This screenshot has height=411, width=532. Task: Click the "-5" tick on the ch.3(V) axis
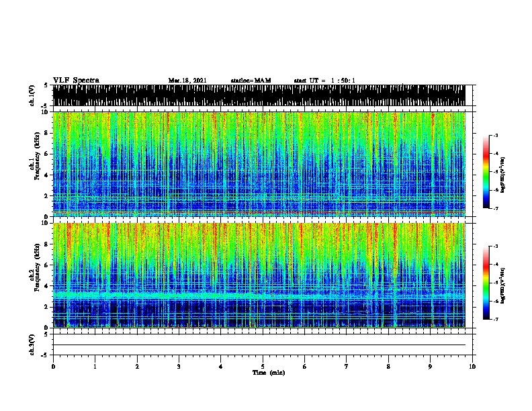point(44,355)
